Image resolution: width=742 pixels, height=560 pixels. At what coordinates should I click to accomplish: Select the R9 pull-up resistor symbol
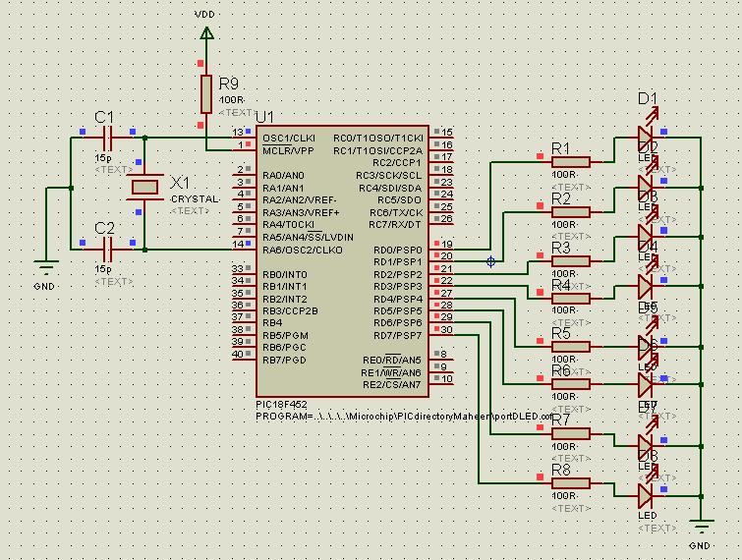(205, 94)
